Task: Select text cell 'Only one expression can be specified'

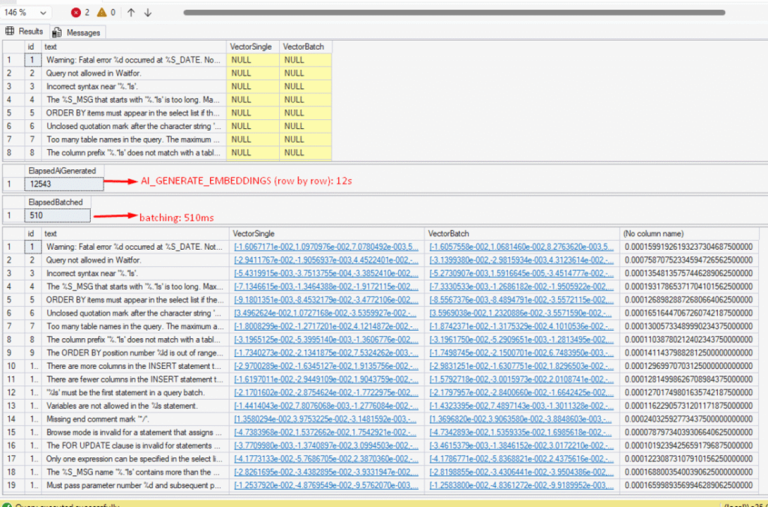Action: pos(135,459)
